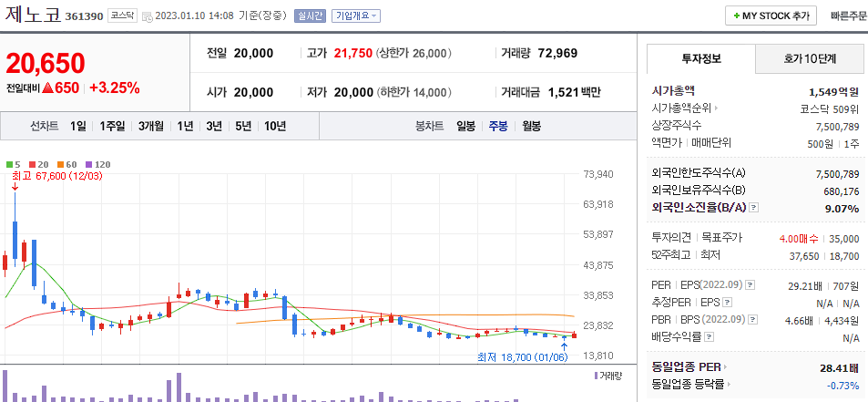868x402 pixels.
Task: Open help icon next to PER EPS(2022.09)
Action: 751,285
